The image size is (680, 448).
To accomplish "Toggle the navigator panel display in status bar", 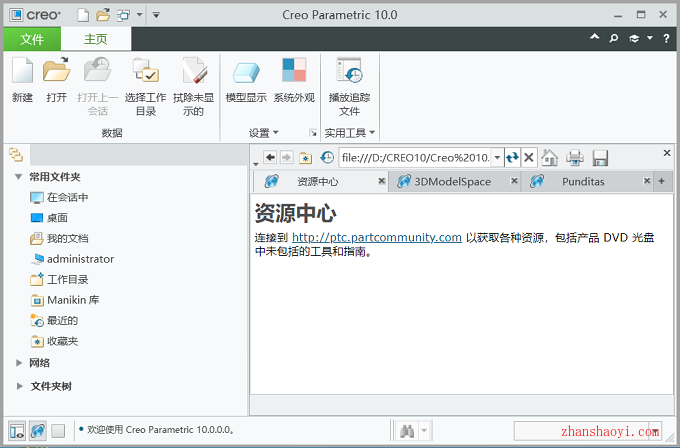I will [17, 431].
